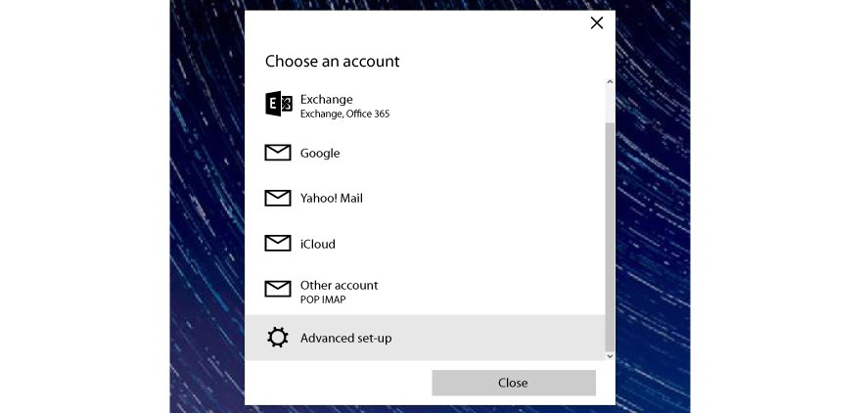Click the 'POP IMAP' subtitle text
The image size is (868, 413).
[x=323, y=299]
